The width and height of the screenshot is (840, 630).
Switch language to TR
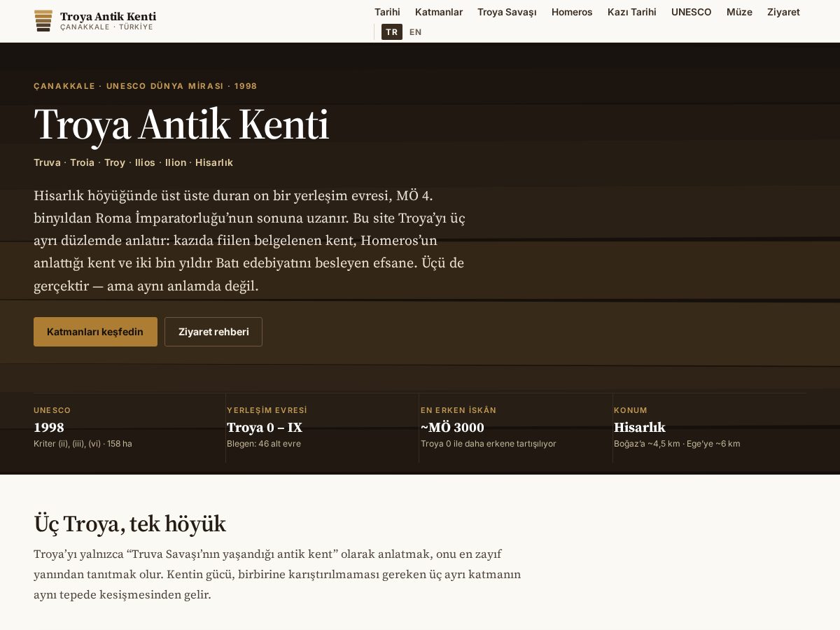[x=392, y=32]
